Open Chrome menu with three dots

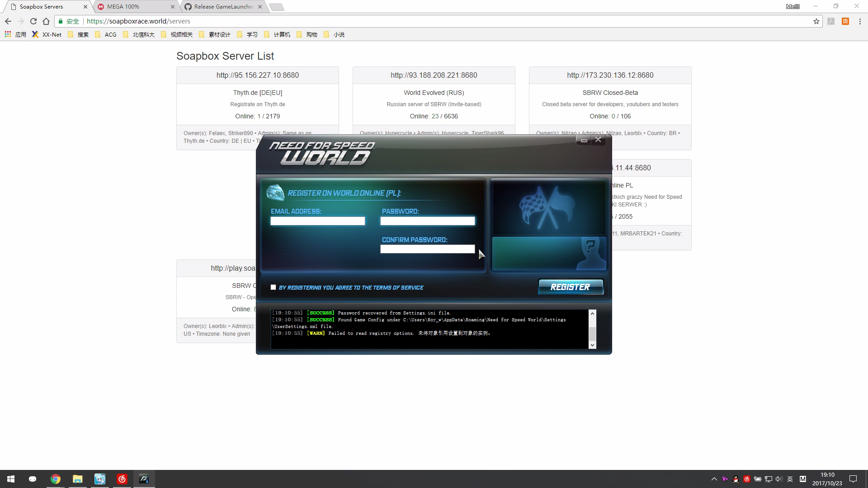pyautogui.click(x=859, y=21)
